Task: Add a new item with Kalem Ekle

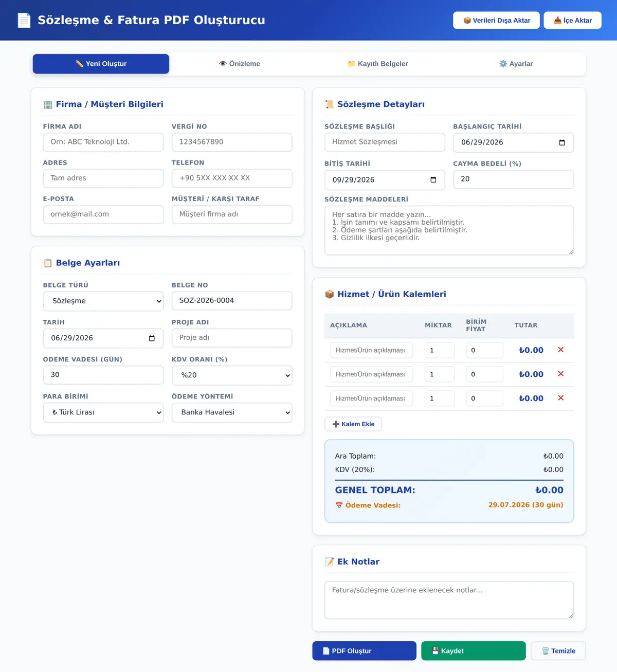Action: [353, 424]
